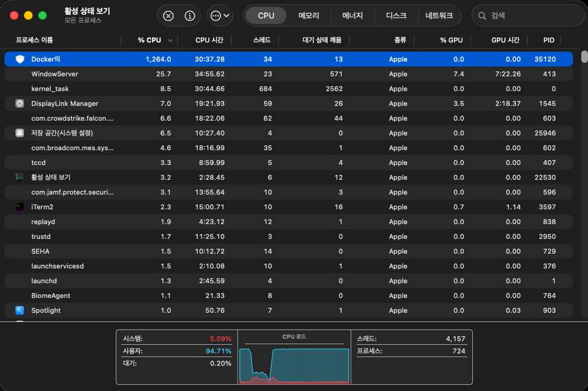Click the 시스템 5.09% value
The height and width of the screenshot is (391, 588).
tap(220, 339)
